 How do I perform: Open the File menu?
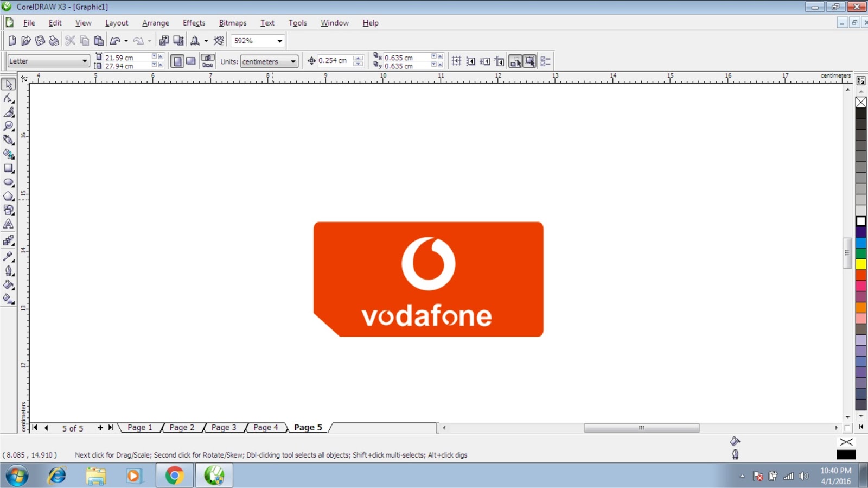tap(29, 23)
